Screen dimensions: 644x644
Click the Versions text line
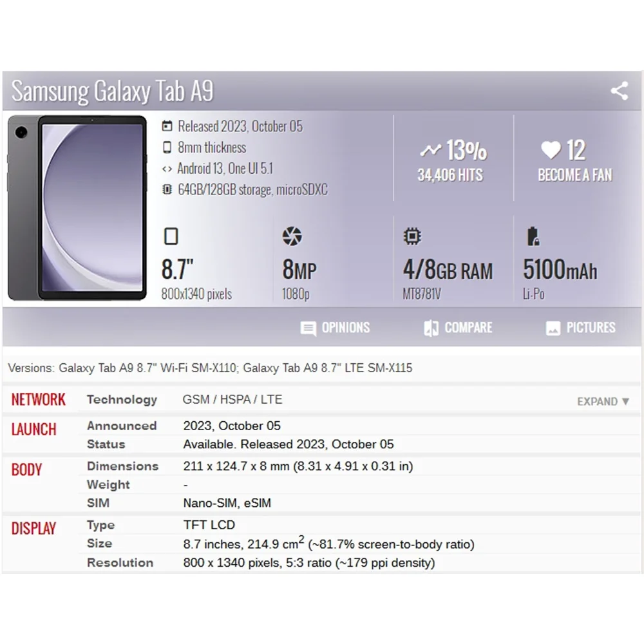click(x=210, y=368)
